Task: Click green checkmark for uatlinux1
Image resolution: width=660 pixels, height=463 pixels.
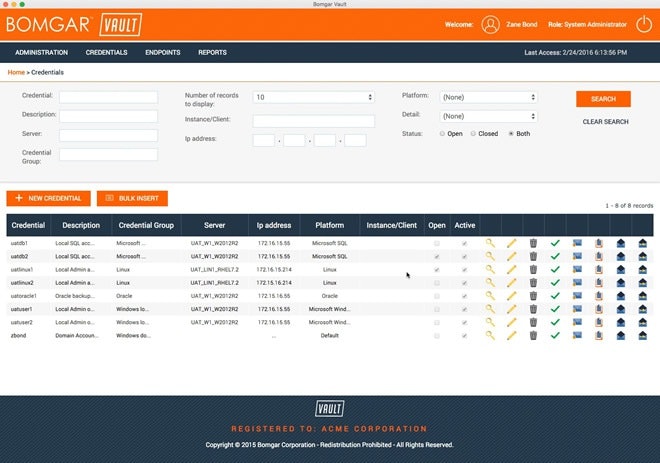Action: click(x=555, y=269)
